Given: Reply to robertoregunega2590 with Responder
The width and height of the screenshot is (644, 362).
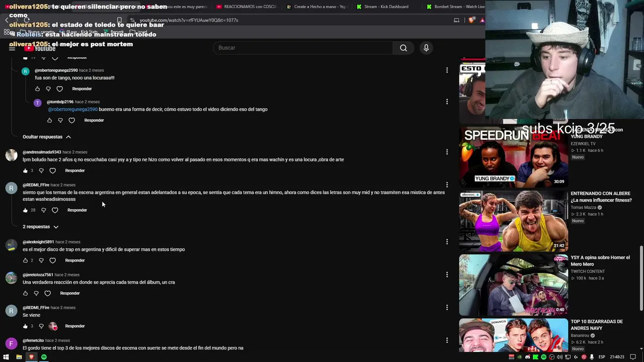Looking at the screenshot, I should pos(82,89).
